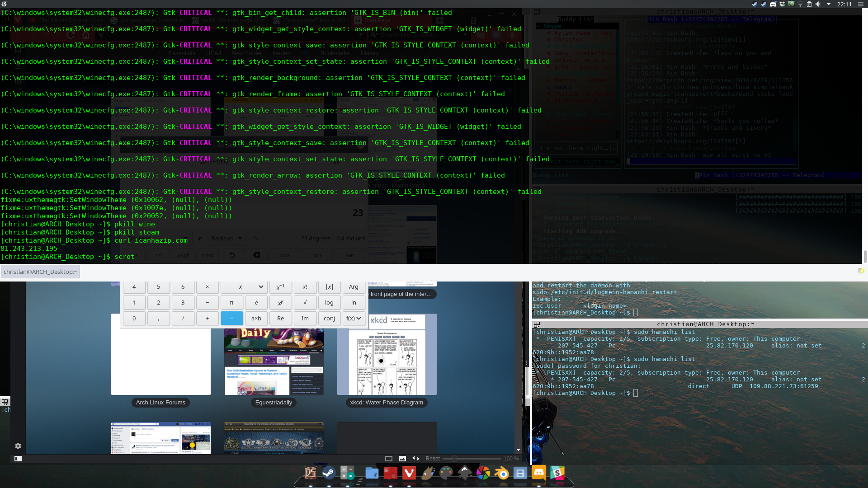
Task: Open the Arch Linux Forums speed dial
Action: pyautogui.click(x=161, y=355)
